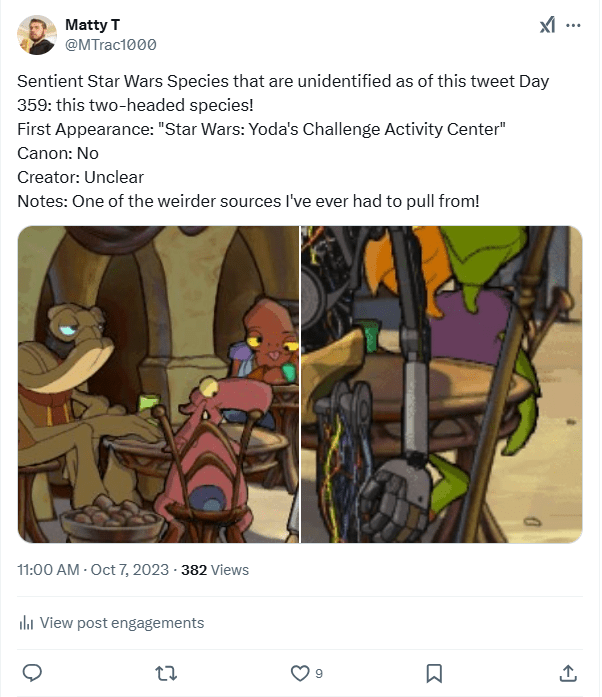602x697 pixels.
Task: Open the right robotic hand image
Action: (442, 385)
